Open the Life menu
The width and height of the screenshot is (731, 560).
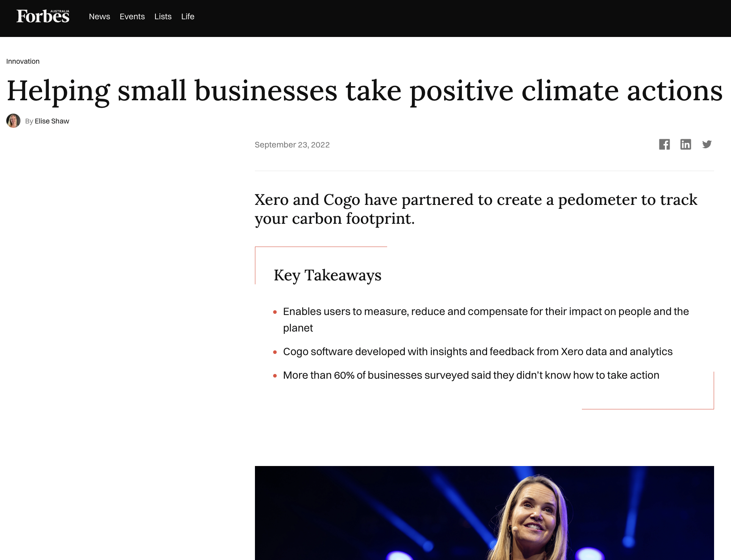click(188, 17)
